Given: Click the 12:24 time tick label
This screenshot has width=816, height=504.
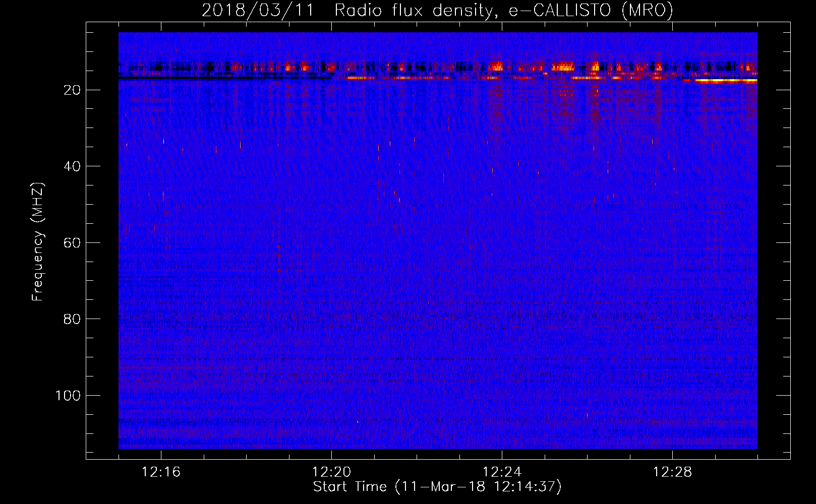Looking at the screenshot, I should 502,472.
